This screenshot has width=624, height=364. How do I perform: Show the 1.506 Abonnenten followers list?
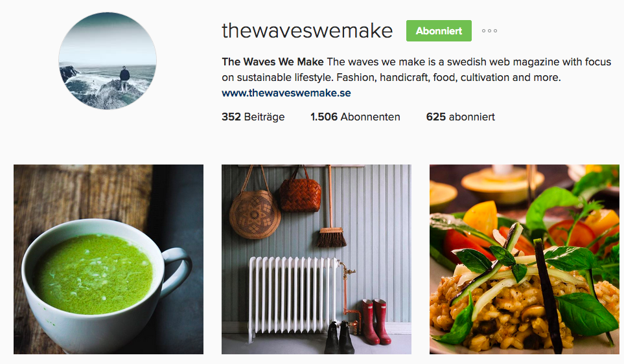(355, 117)
